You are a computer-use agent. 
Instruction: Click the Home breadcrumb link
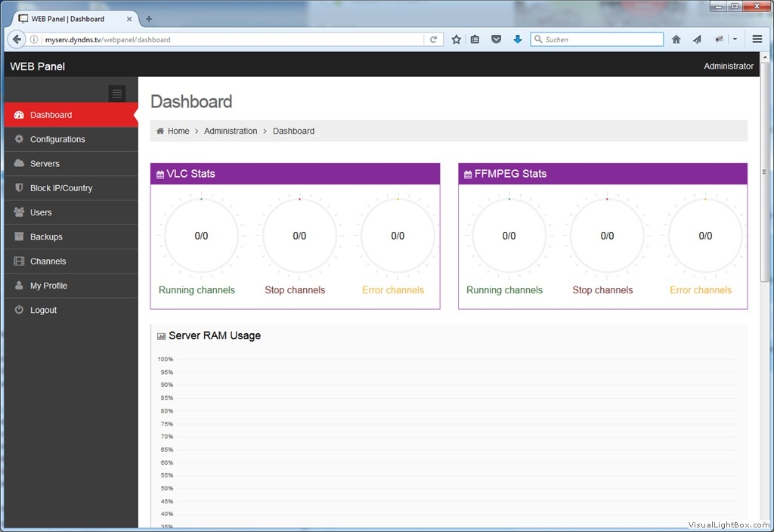[178, 131]
